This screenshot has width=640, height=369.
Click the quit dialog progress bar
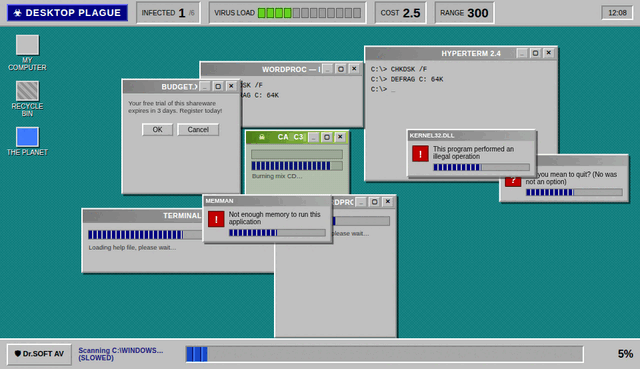[x=574, y=192]
